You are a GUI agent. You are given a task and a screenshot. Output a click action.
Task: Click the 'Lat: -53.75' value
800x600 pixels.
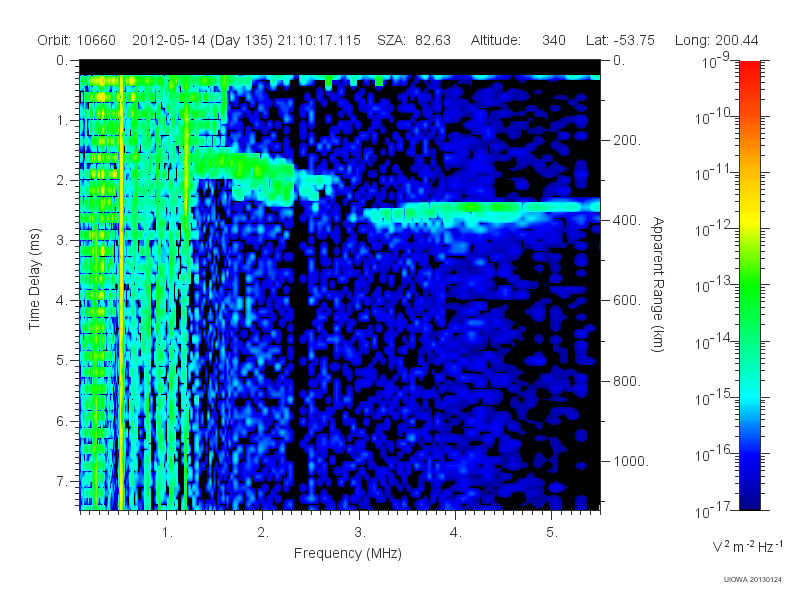pos(620,40)
